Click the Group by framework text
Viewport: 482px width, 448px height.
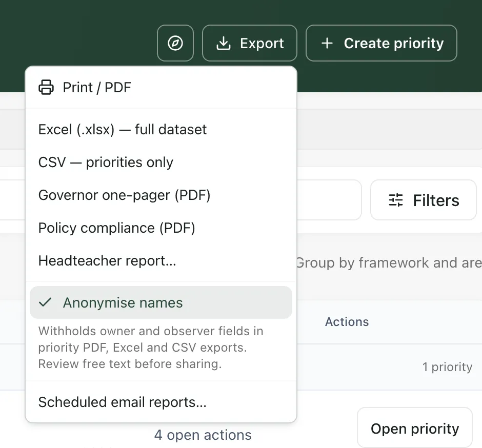tap(389, 263)
